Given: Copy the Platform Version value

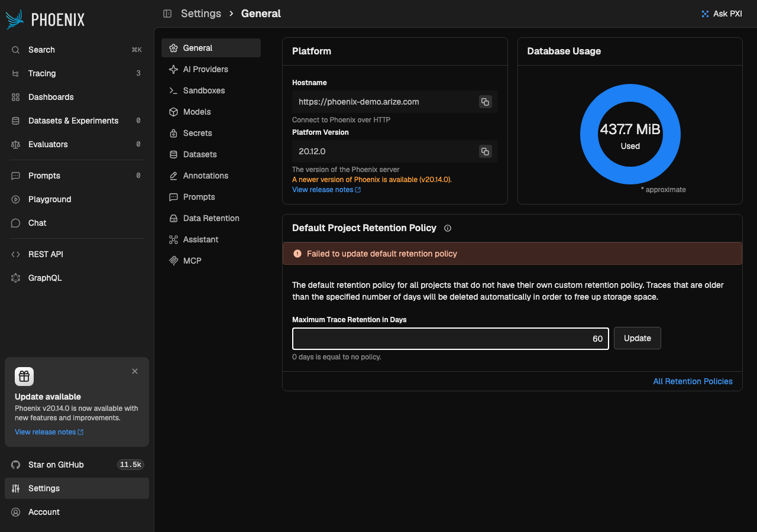Looking at the screenshot, I should pos(485,151).
